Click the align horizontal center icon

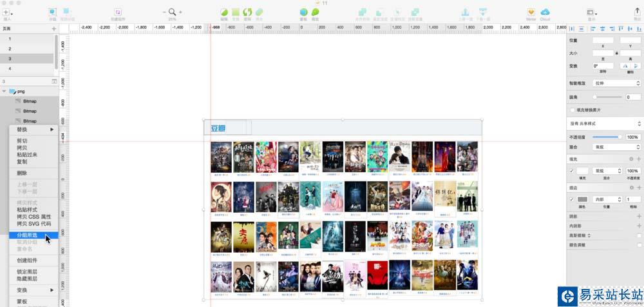pos(603,29)
